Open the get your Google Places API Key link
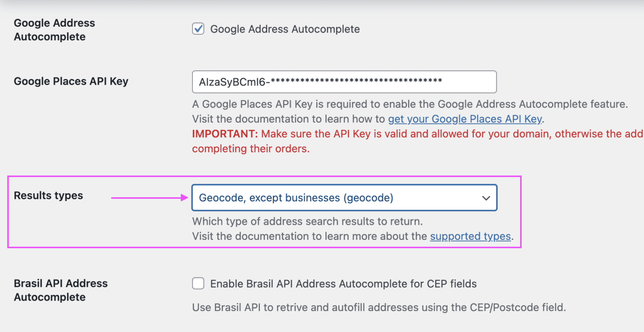 pos(464,119)
